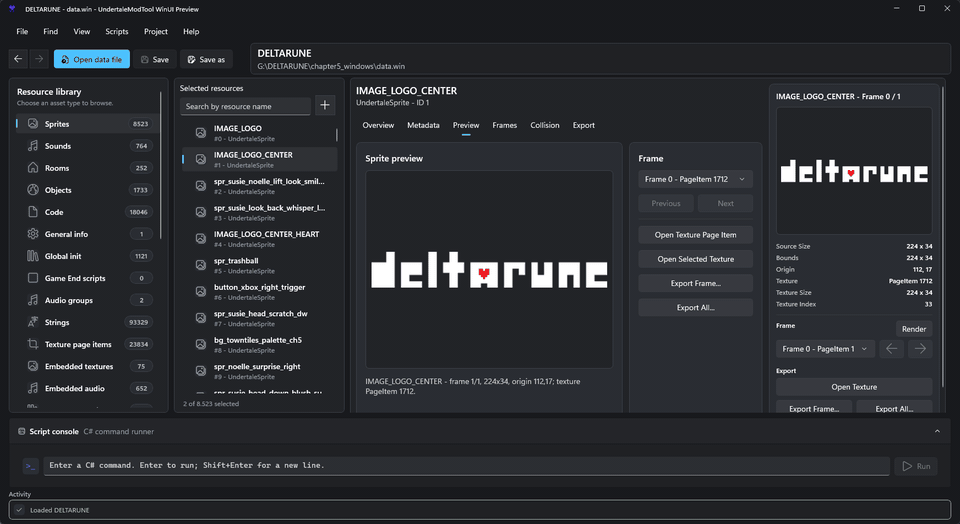Select spr_noelle_surprise_right in resource list
Viewport: 960px width, 524px height.
pyautogui.click(x=260, y=371)
